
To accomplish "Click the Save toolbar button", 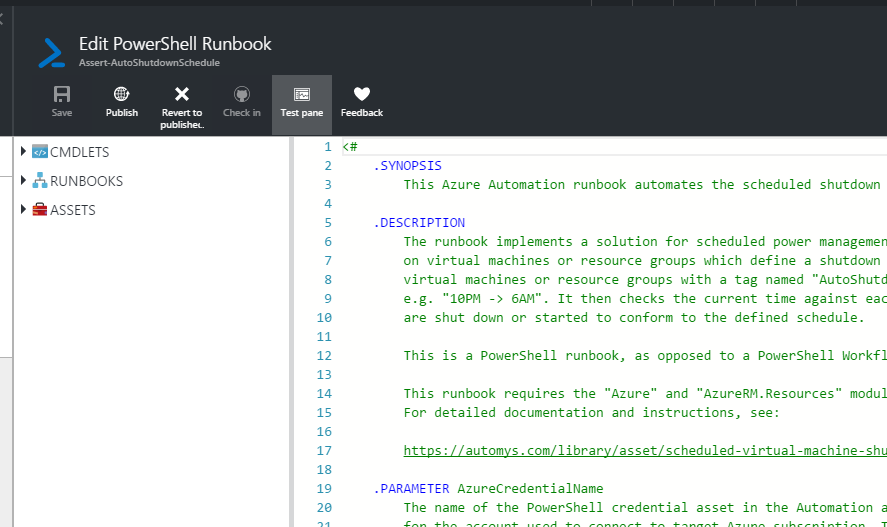I will 62,104.
